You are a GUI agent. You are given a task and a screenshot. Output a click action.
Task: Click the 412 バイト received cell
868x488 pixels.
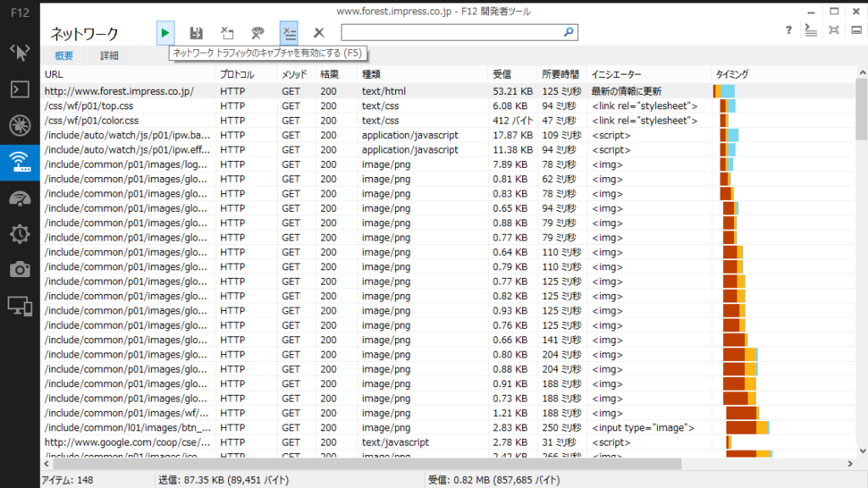513,120
